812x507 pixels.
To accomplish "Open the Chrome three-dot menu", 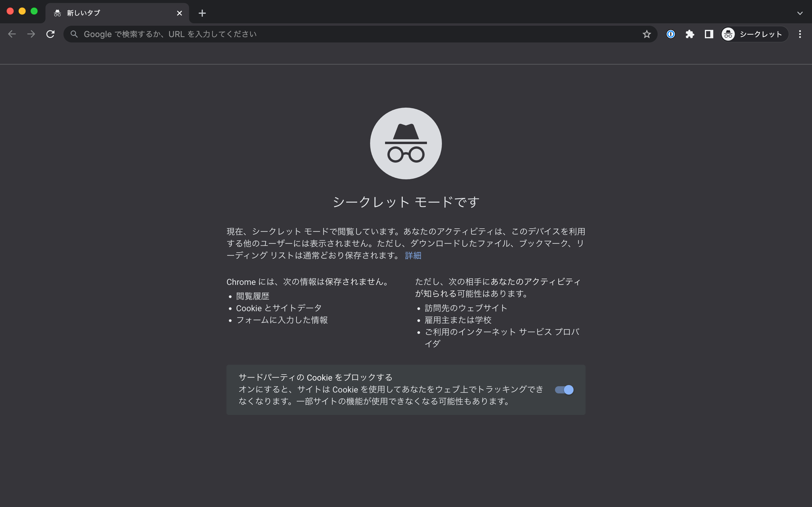I will (x=800, y=34).
